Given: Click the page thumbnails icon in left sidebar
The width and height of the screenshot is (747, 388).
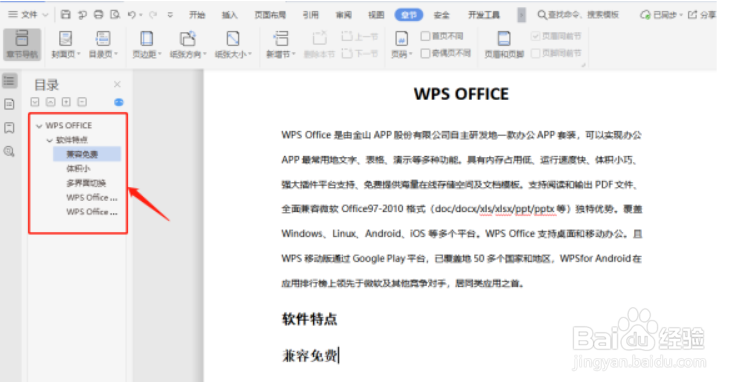Looking at the screenshot, I should (10, 104).
